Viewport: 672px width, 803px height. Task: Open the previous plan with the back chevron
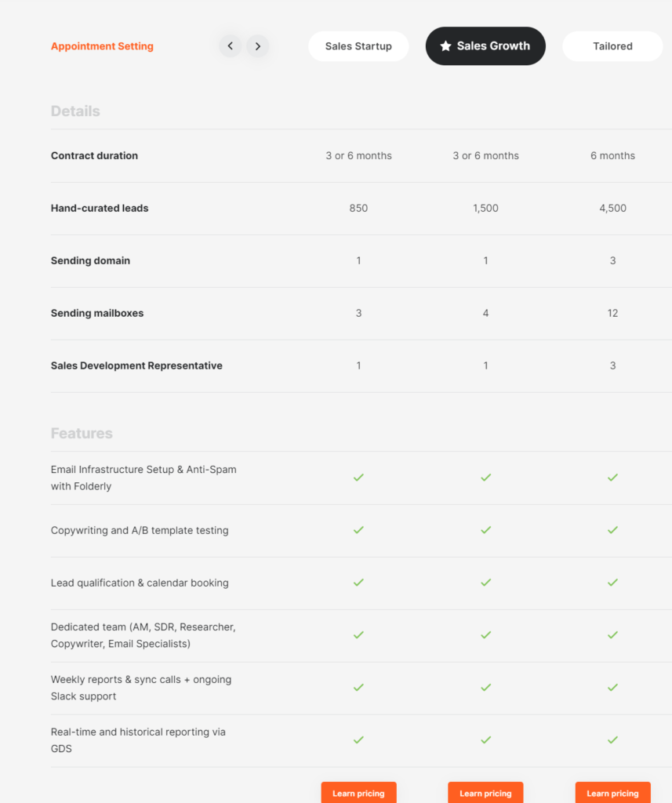point(230,46)
